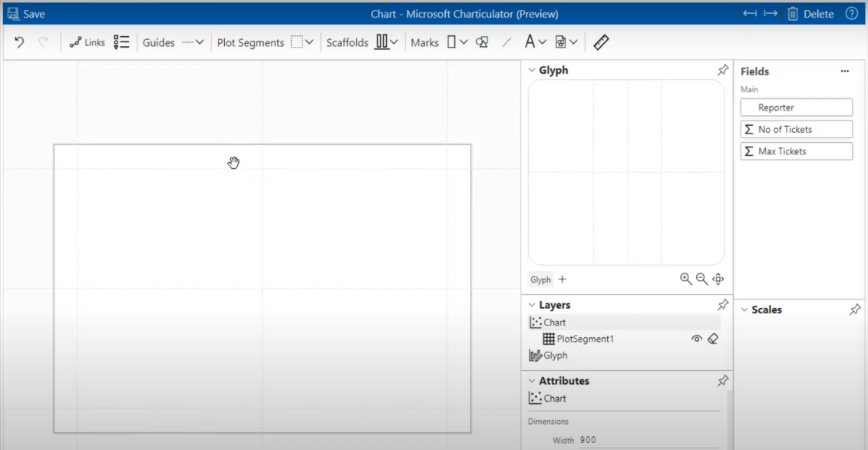
Task: Reset glyph editor zoom to fit
Action: (718, 280)
